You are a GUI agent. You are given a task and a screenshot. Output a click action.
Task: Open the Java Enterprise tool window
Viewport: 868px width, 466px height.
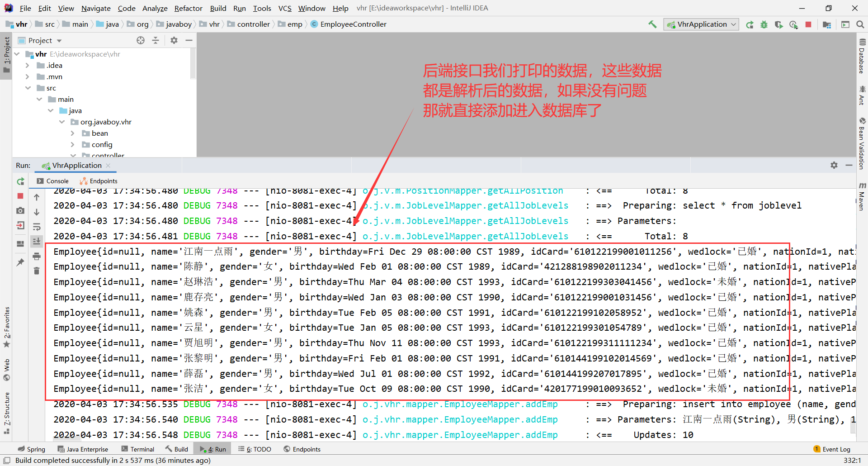(83, 449)
